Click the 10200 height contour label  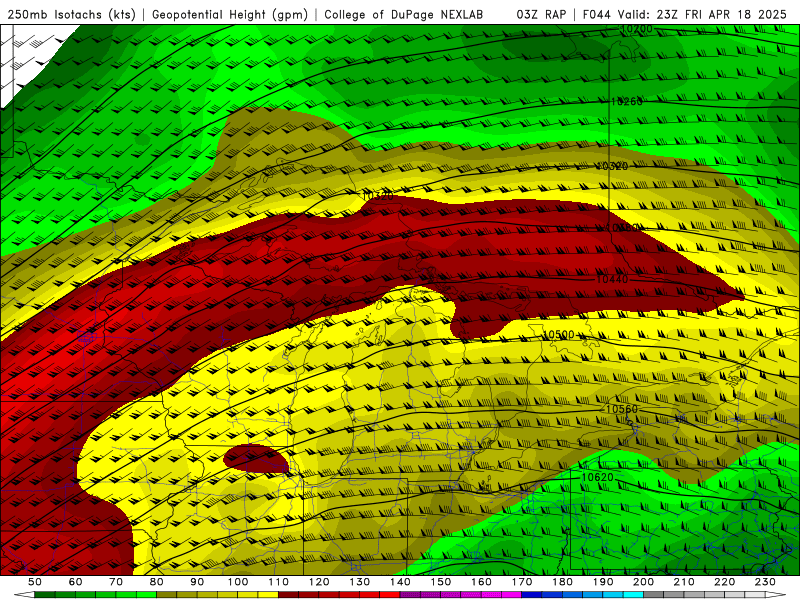tap(636, 29)
